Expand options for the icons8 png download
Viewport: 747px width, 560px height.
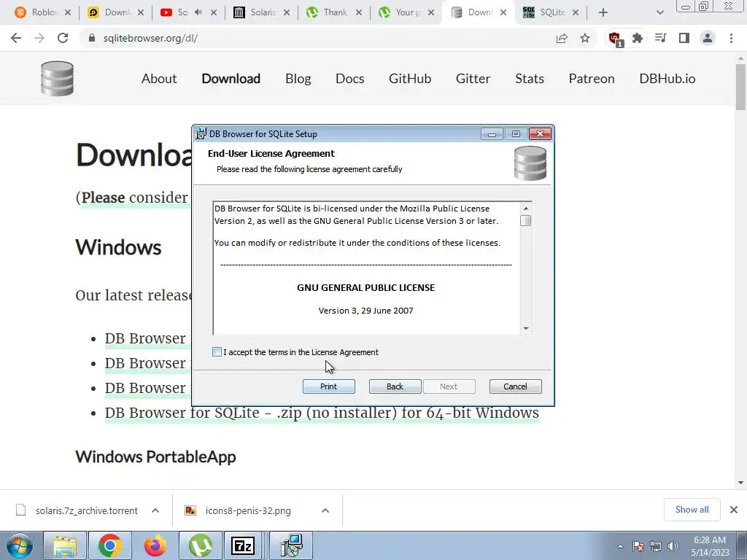(x=325, y=510)
